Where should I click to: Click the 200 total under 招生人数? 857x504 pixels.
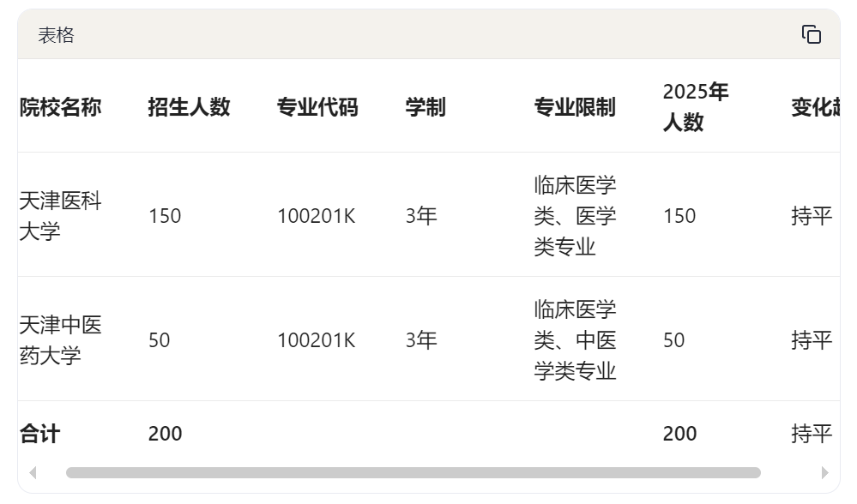(165, 434)
